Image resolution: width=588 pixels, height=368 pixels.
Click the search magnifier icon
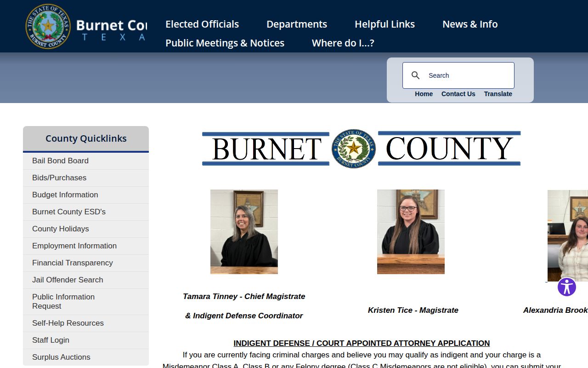click(415, 75)
